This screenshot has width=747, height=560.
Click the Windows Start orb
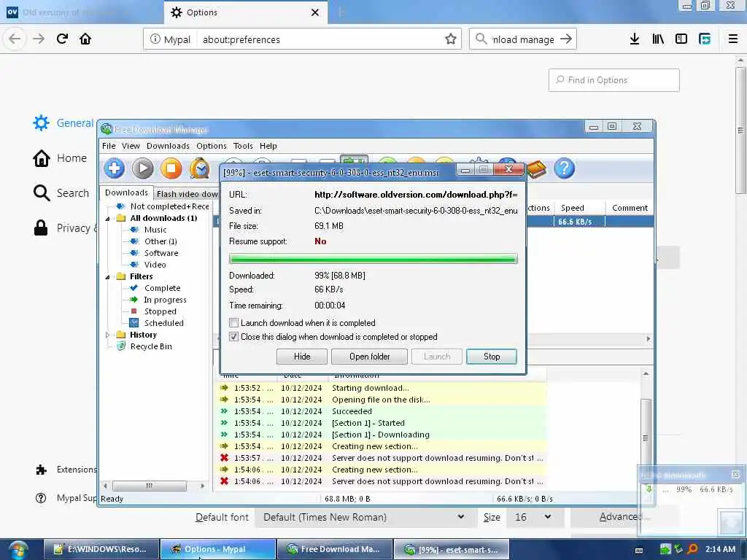[x=18, y=550]
